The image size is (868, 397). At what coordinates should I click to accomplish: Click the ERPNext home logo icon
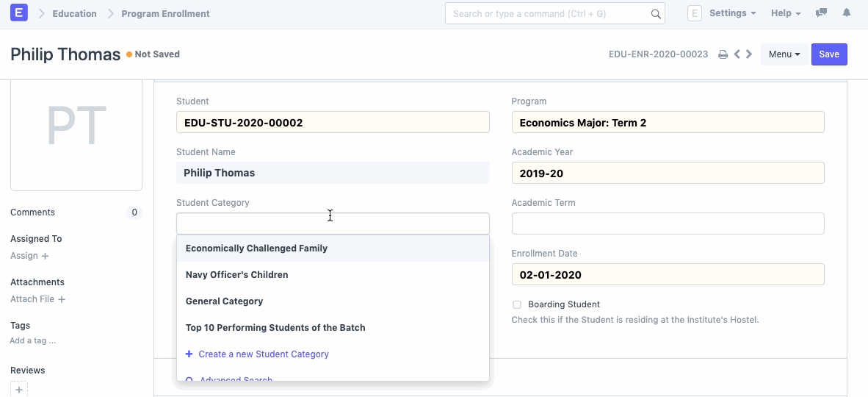20,13
